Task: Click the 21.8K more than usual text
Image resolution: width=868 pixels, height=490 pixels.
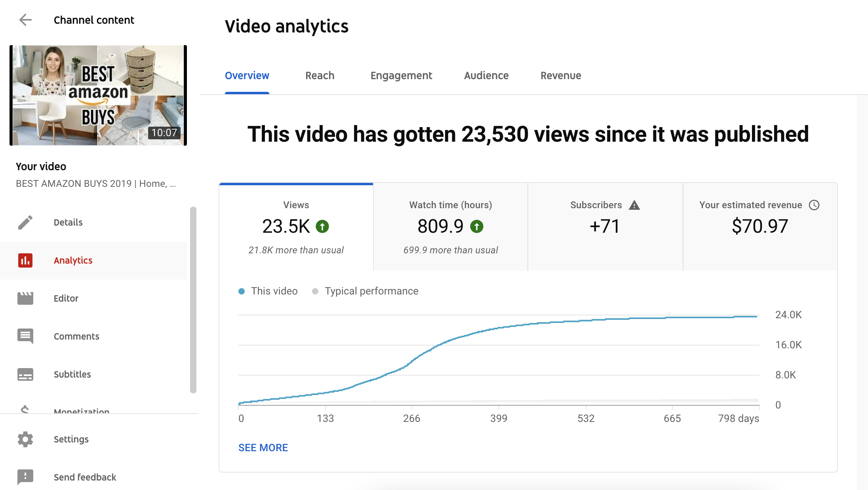Action: [296, 250]
